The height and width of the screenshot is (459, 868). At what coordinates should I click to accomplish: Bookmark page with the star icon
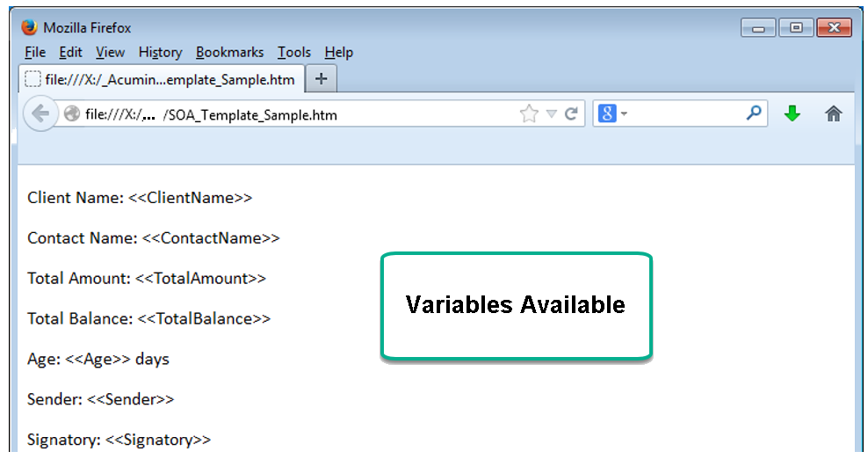(529, 113)
